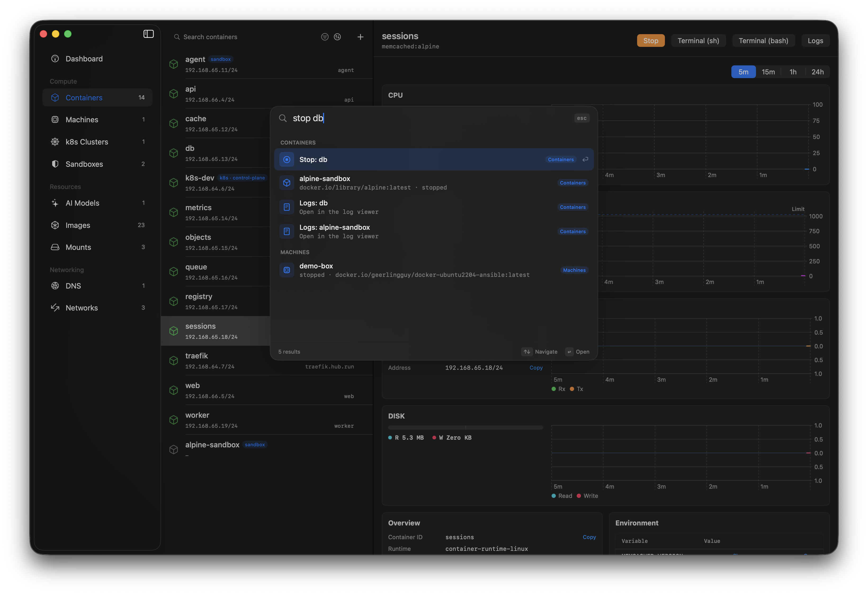Choose 'Logs: alpine-sandbox' palette result
Viewport: 868px width, 594px height.
click(x=434, y=231)
